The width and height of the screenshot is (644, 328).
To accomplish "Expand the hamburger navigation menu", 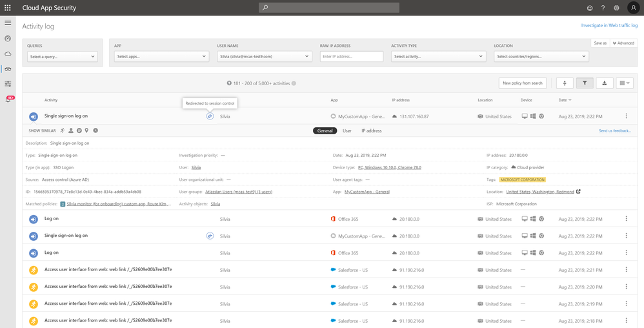I will click(x=8, y=23).
